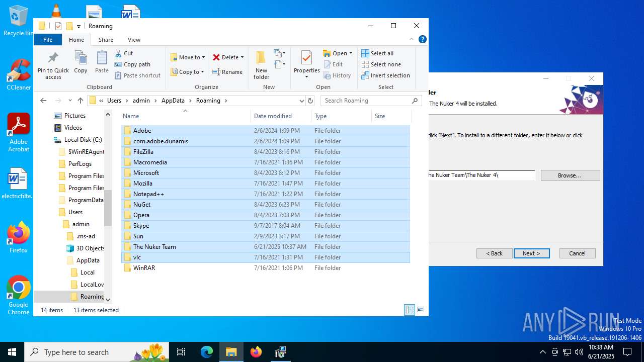Open Copy to dropdown

click(187, 72)
